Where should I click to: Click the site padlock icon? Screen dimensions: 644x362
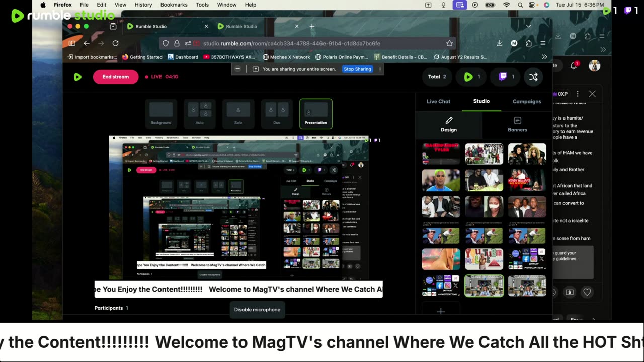[x=177, y=43]
